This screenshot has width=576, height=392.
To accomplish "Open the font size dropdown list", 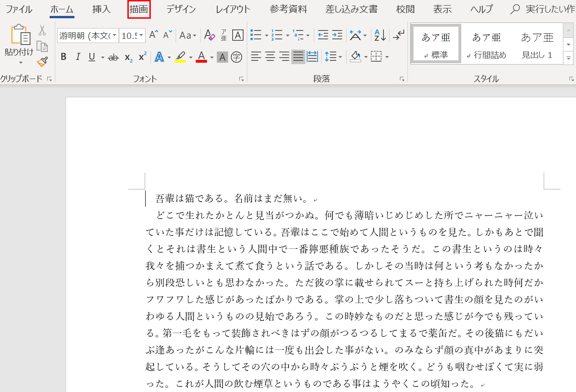I will click(x=141, y=36).
